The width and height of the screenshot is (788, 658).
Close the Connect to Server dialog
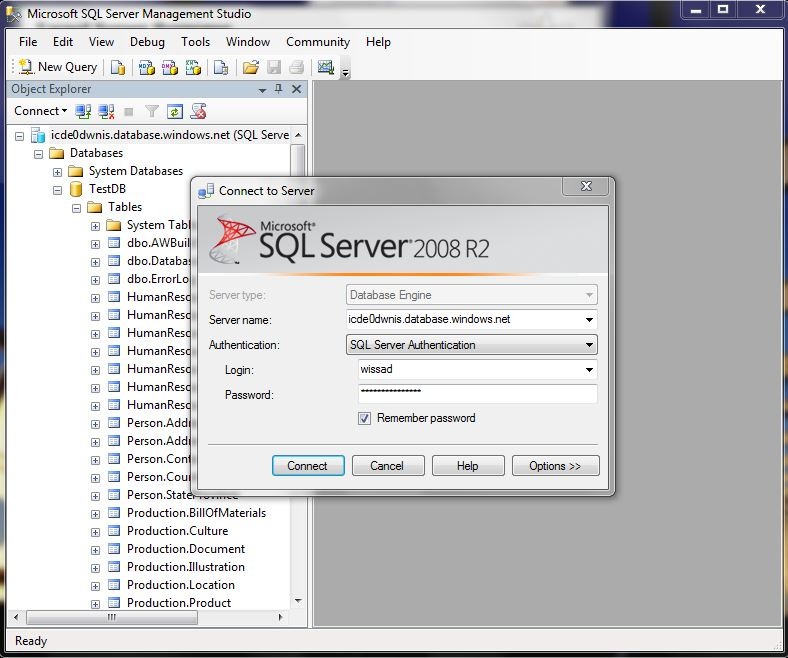pyautogui.click(x=585, y=186)
